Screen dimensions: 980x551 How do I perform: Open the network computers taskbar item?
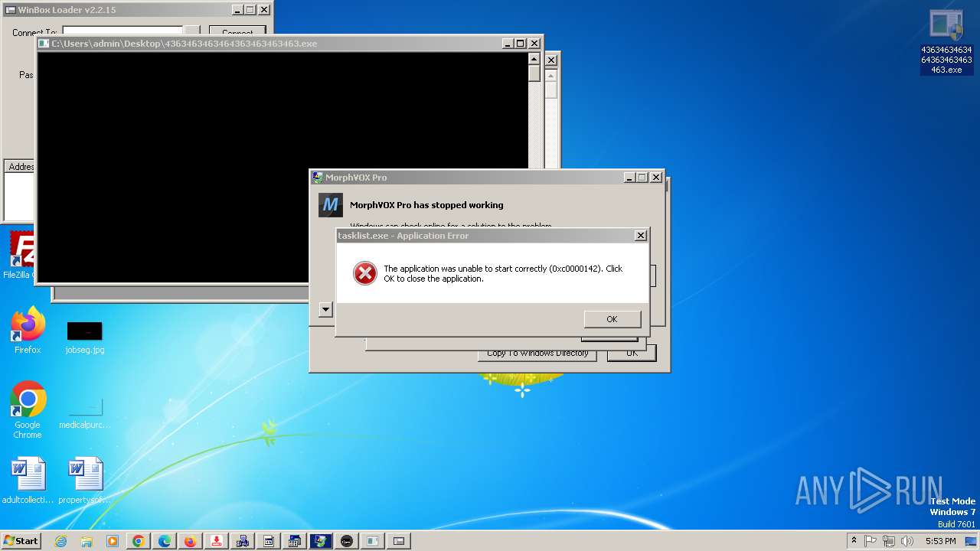click(x=243, y=541)
